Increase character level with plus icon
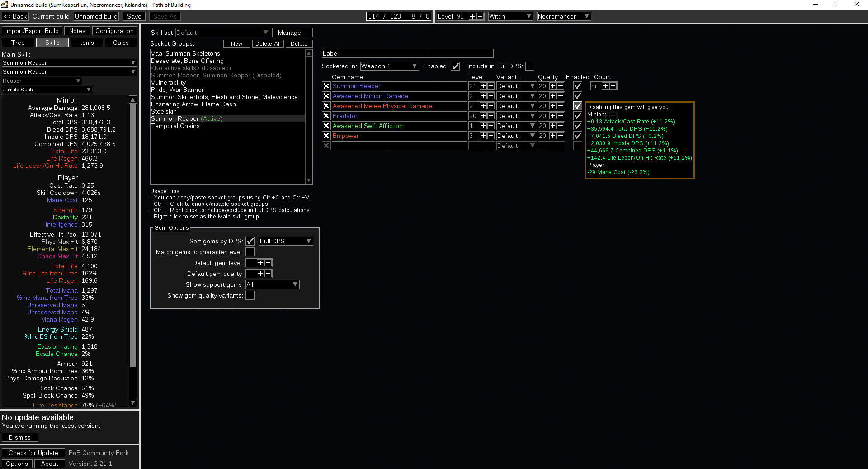 coord(472,16)
